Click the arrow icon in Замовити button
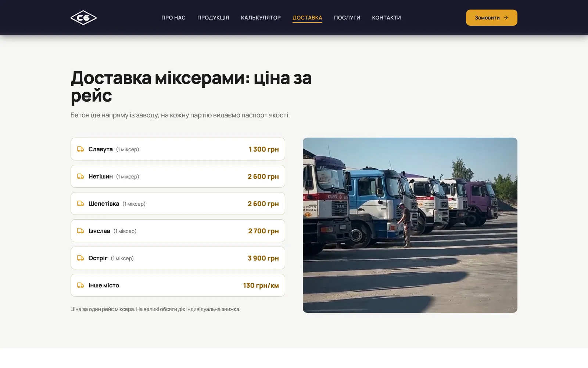588x368 pixels. point(506,18)
